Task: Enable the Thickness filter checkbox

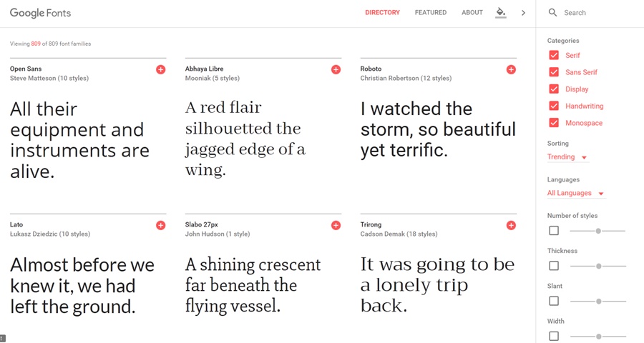Action: pos(554,266)
